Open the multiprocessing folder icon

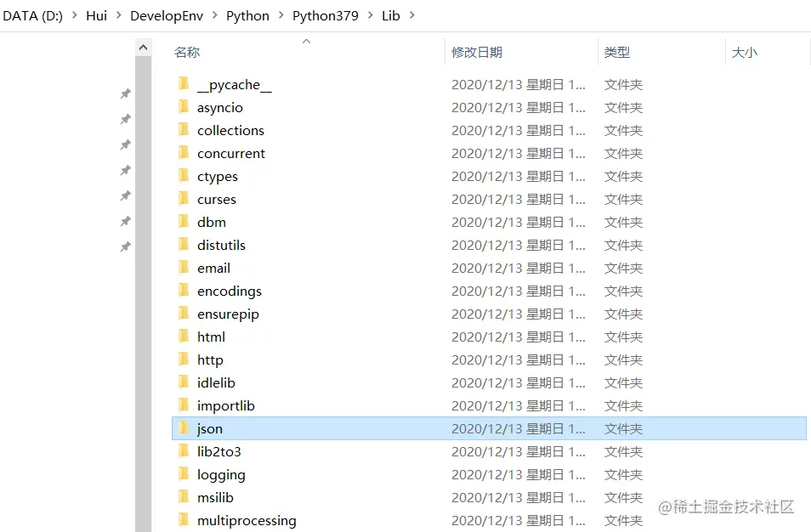pyautogui.click(x=184, y=520)
